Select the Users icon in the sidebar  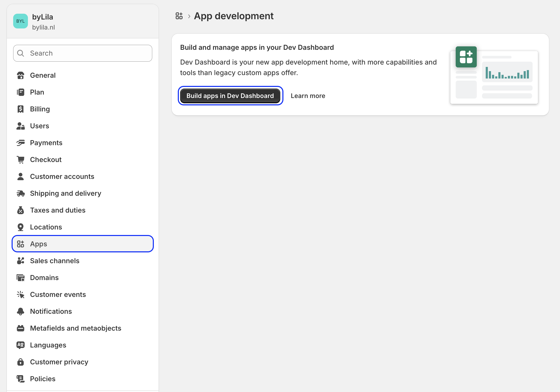(x=21, y=126)
